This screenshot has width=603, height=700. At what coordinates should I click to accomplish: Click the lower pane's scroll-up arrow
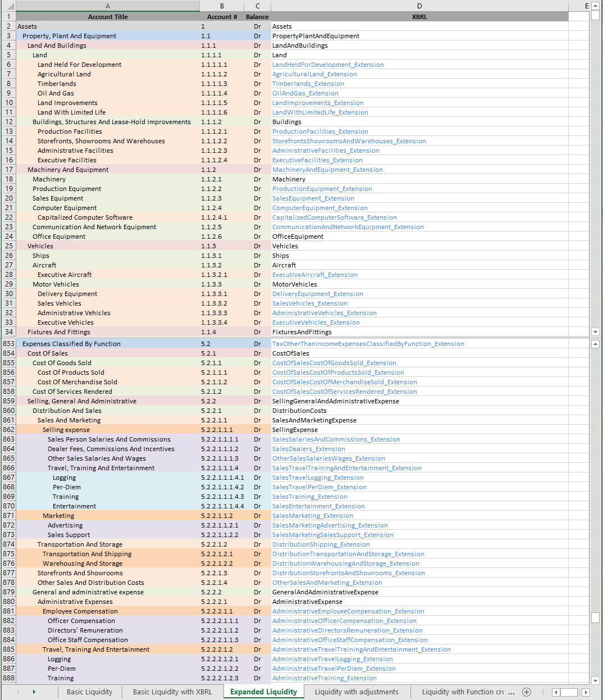coord(596,343)
